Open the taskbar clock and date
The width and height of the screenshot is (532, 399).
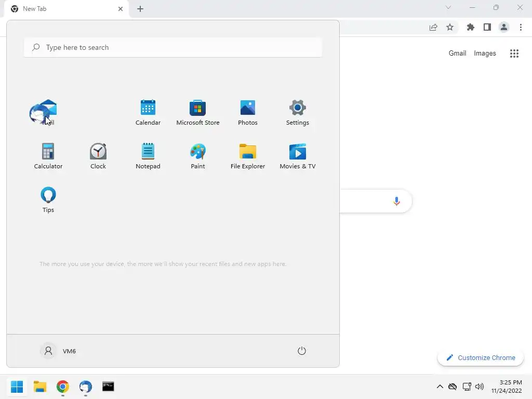point(507,387)
